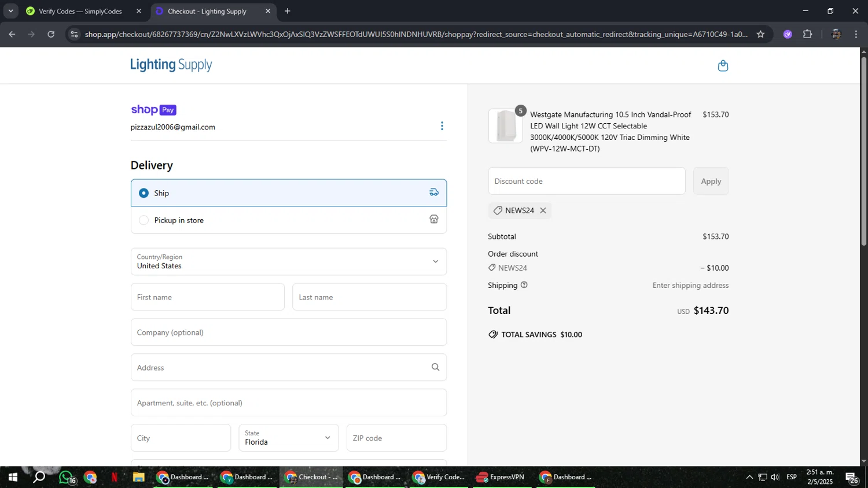Reload the checkout page
The height and width of the screenshot is (488, 868).
pos(51,34)
